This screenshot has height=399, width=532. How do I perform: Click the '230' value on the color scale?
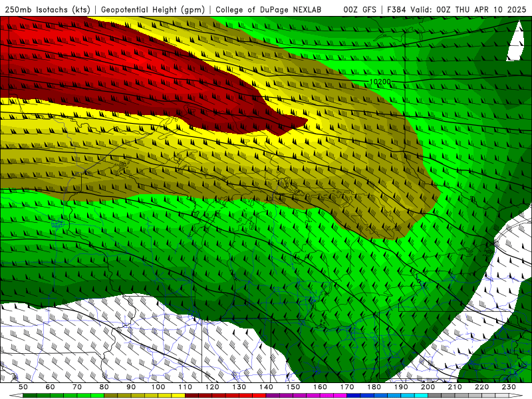[x=509, y=387]
